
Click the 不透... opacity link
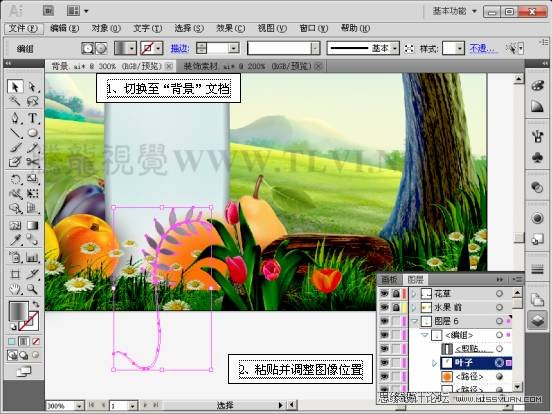click(x=483, y=48)
